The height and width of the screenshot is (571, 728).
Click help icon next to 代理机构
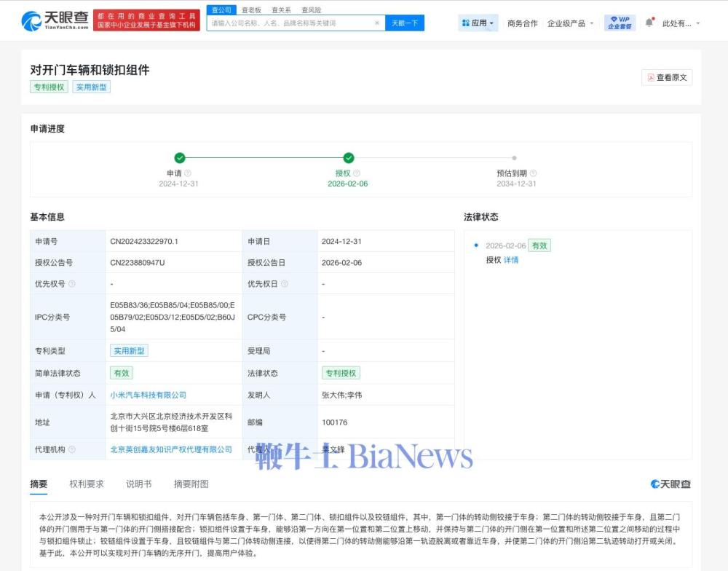click(72, 449)
